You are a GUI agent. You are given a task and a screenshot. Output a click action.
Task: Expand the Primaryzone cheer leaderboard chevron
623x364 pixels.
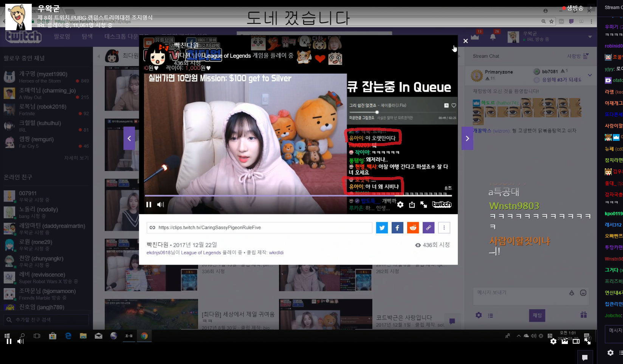coord(590,75)
